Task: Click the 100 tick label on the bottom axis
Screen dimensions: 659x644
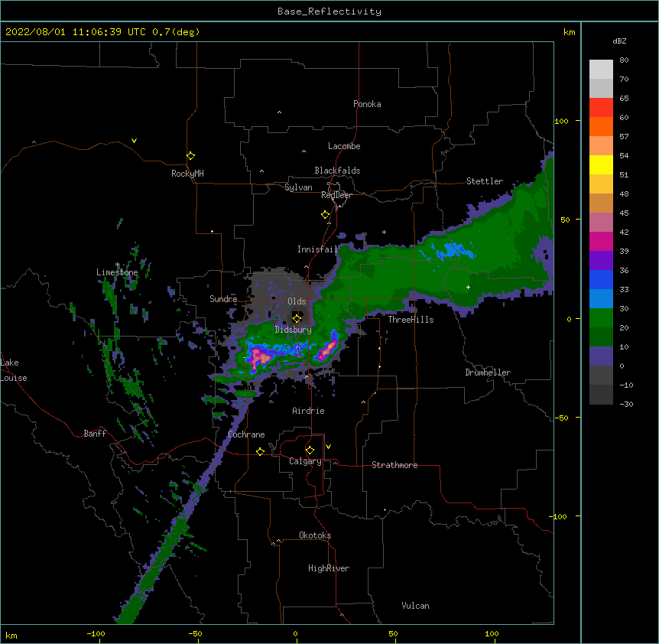Action: pyautogui.click(x=492, y=634)
